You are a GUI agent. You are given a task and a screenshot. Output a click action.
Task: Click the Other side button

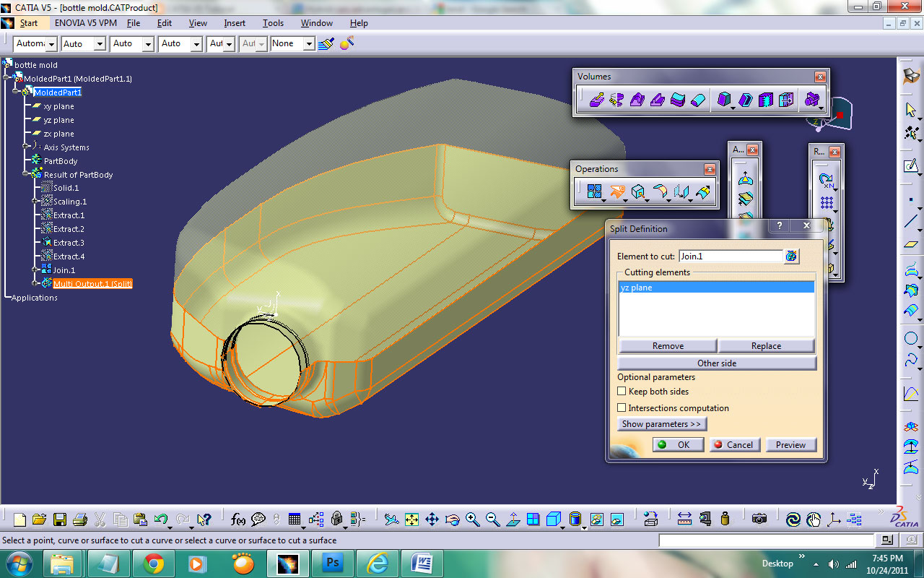pyautogui.click(x=717, y=363)
